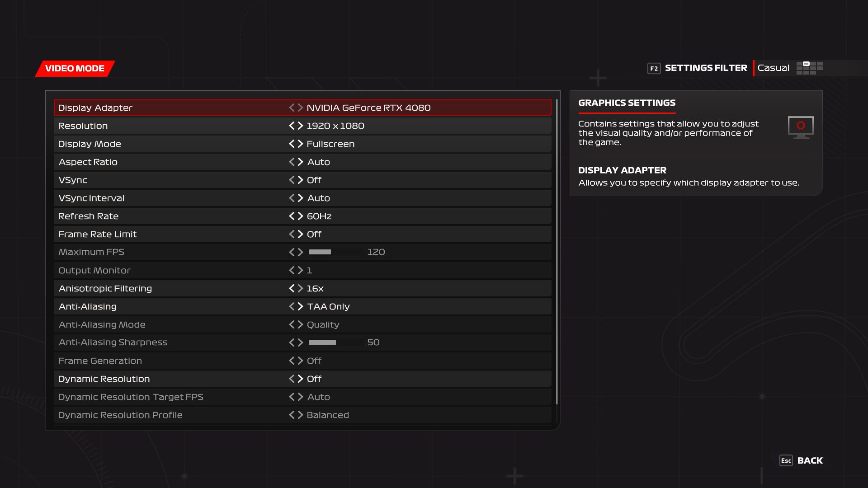
Task: Click the right arrow for Anisotropic Filtering
Action: (300, 288)
